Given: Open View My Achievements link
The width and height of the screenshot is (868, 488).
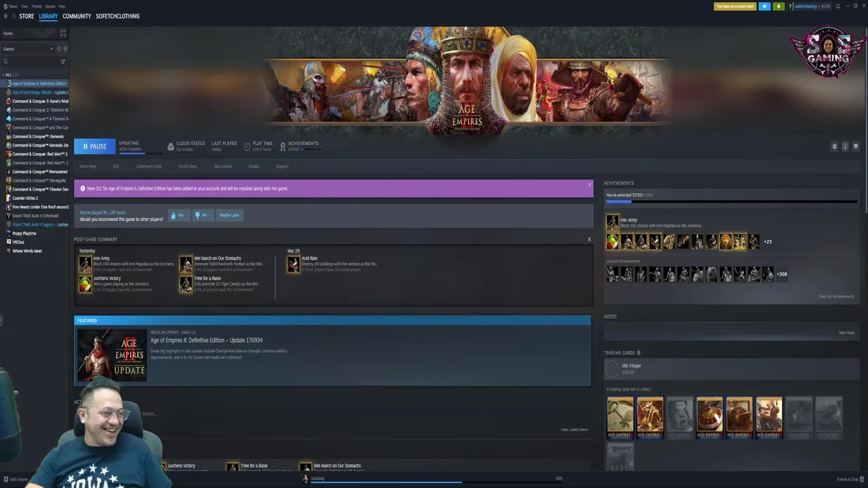Looking at the screenshot, I should (x=836, y=296).
